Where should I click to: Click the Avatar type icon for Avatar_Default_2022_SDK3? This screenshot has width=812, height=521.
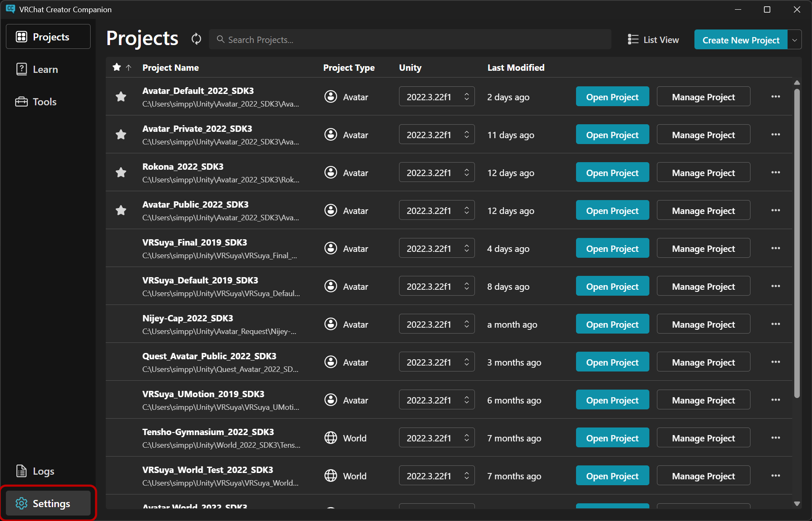click(x=331, y=97)
